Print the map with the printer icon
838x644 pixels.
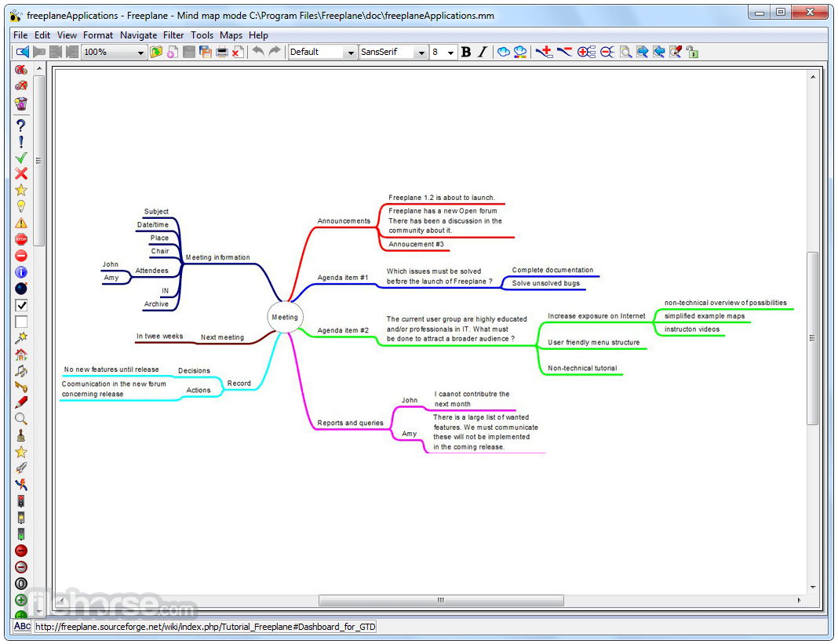pyautogui.click(x=222, y=52)
